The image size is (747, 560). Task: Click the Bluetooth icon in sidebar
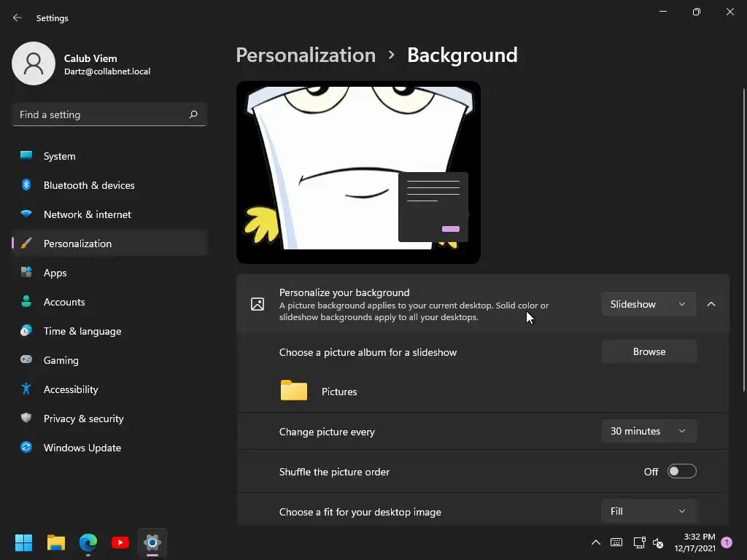tap(26, 184)
